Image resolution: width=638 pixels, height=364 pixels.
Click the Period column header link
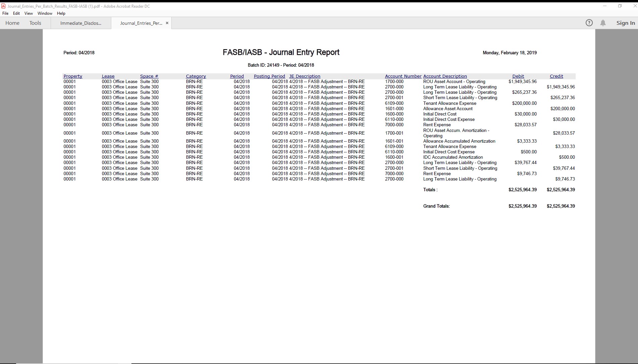(237, 76)
